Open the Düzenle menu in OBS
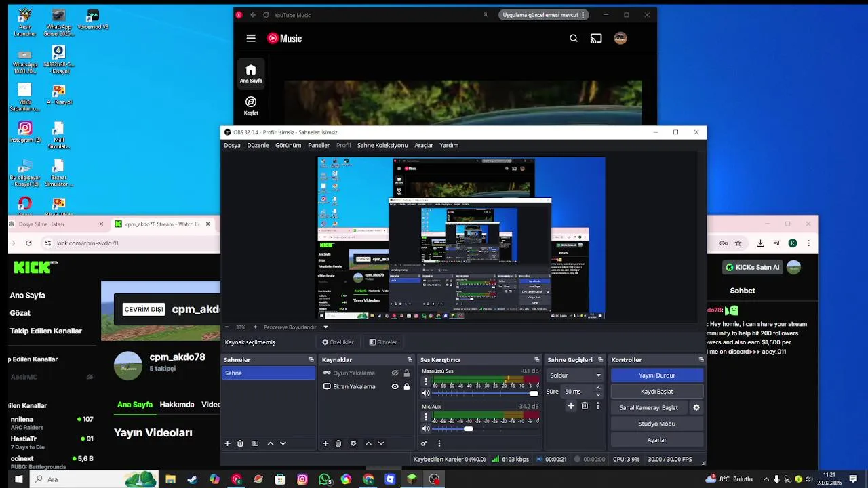Screen dimensions: 868x488 pyautogui.click(x=258, y=145)
